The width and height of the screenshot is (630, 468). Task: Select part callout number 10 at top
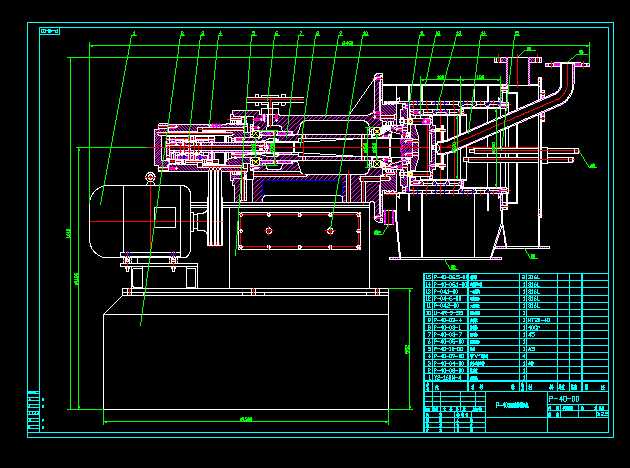pos(365,34)
